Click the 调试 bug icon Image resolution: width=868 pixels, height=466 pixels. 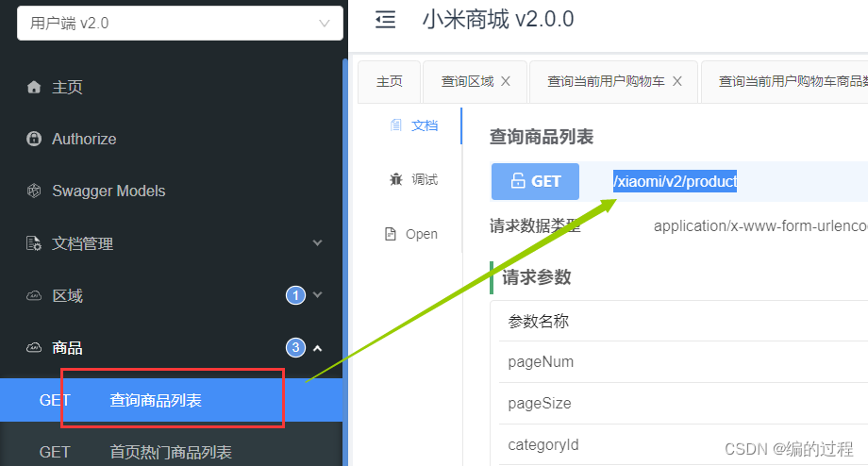(x=396, y=179)
